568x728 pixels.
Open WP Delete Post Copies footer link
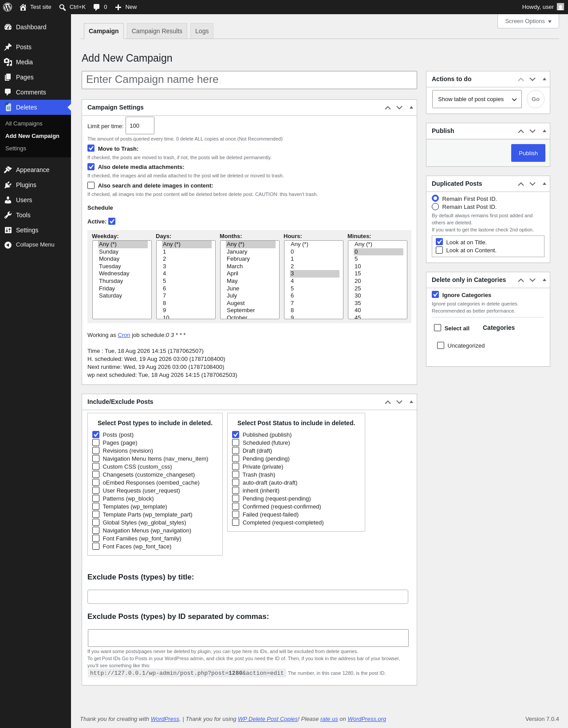click(x=268, y=719)
